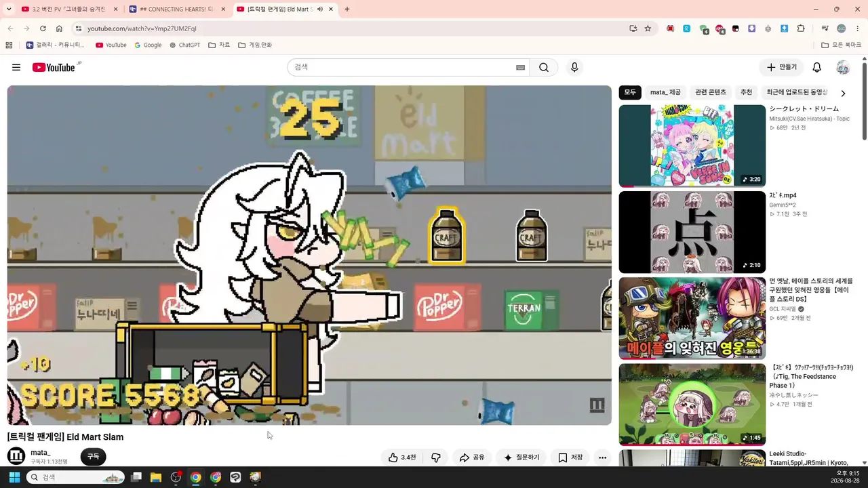868x488 pixels.
Task: Open the YouTube bookmark in bookmarks bar
Action: point(111,45)
